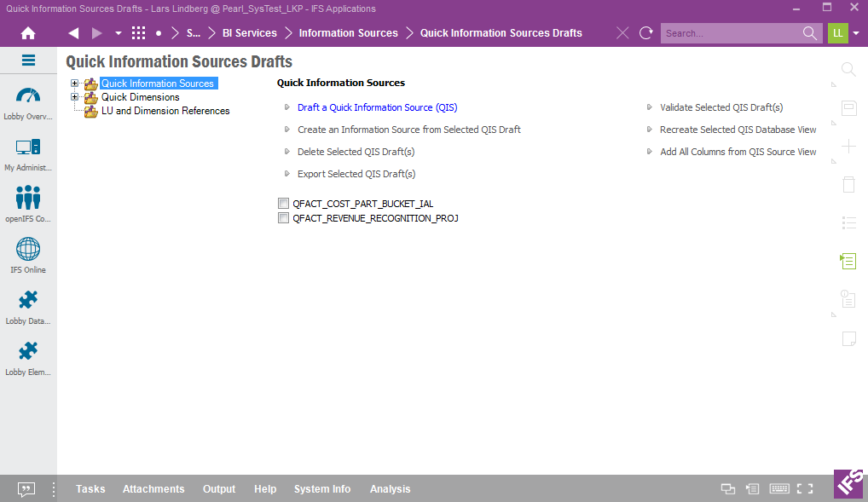Check the QFACT_REVENUE_RECOGNITION_PROJ checkbox
The width and height of the screenshot is (868, 502).
coord(283,218)
